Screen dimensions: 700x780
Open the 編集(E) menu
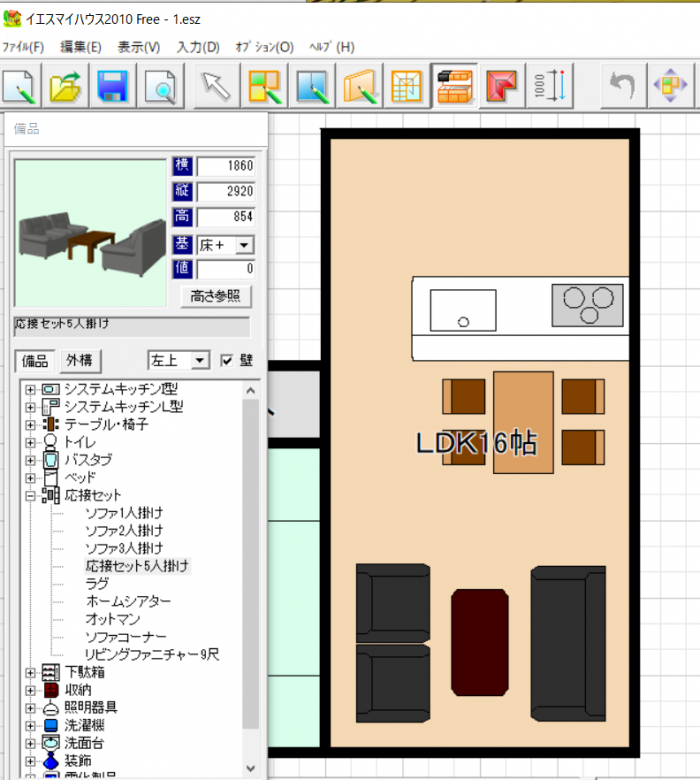tap(81, 47)
